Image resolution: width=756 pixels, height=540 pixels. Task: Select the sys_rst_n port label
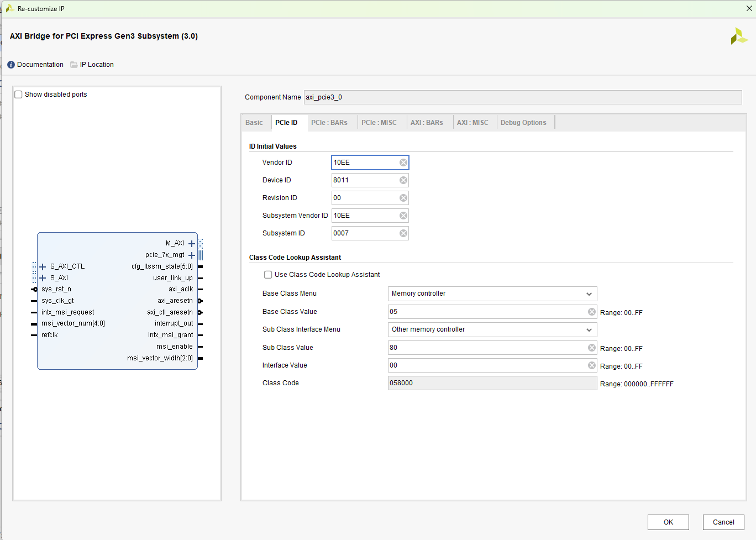click(56, 289)
